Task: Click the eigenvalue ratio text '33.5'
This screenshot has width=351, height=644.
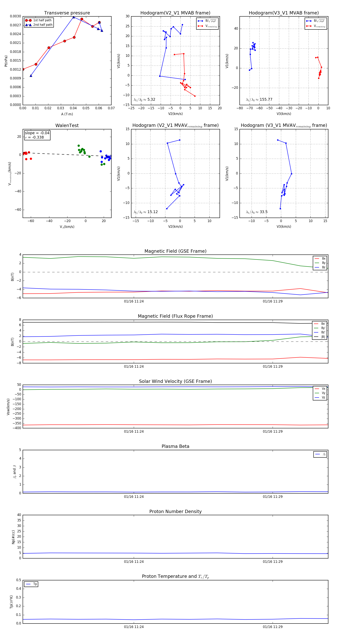Action: coord(264,212)
